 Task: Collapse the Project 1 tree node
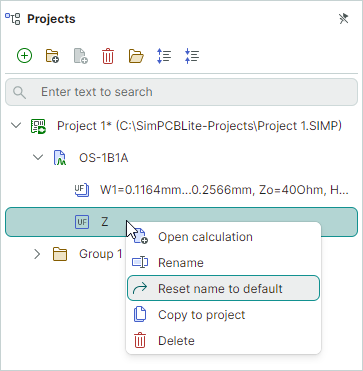click(x=16, y=126)
